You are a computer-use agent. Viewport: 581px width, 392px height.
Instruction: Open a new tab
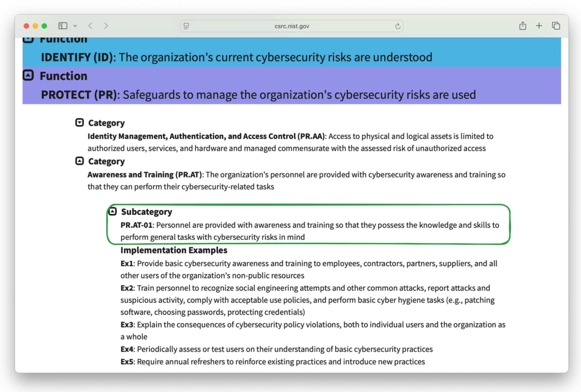[x=539, y=26]
